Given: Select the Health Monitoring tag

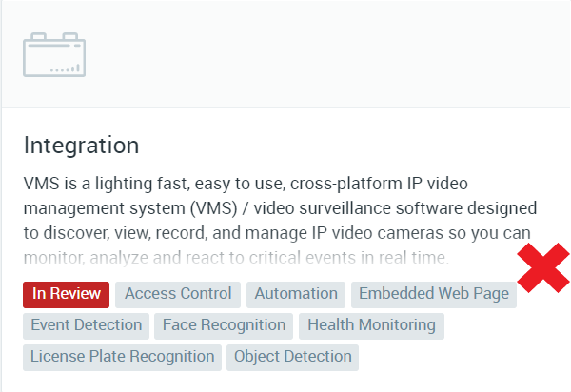Looking at the screenshot, I should (x=371, y=325).
